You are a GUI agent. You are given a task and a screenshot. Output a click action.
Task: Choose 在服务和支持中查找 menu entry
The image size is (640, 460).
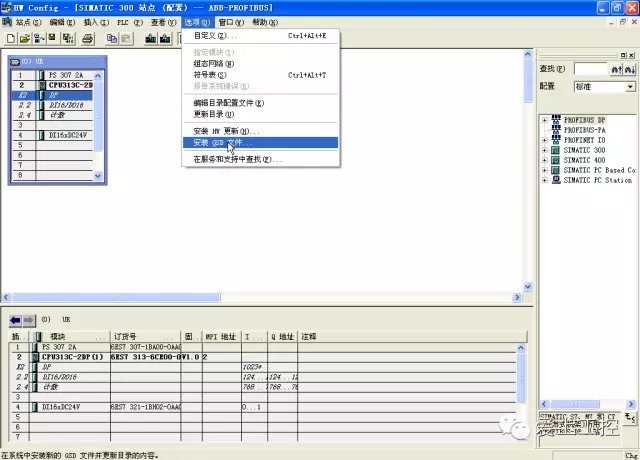[x=260, y=159]
